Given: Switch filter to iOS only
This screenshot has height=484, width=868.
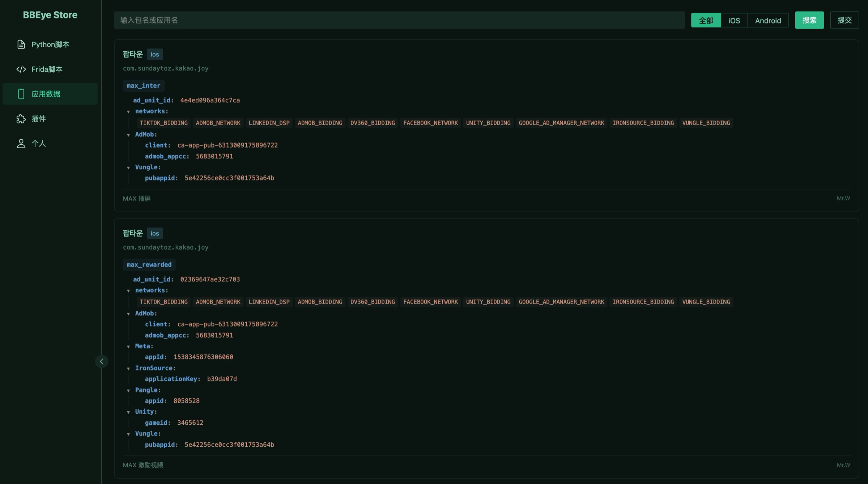Looking at the screenshot, I should click(x=734, y=20).
